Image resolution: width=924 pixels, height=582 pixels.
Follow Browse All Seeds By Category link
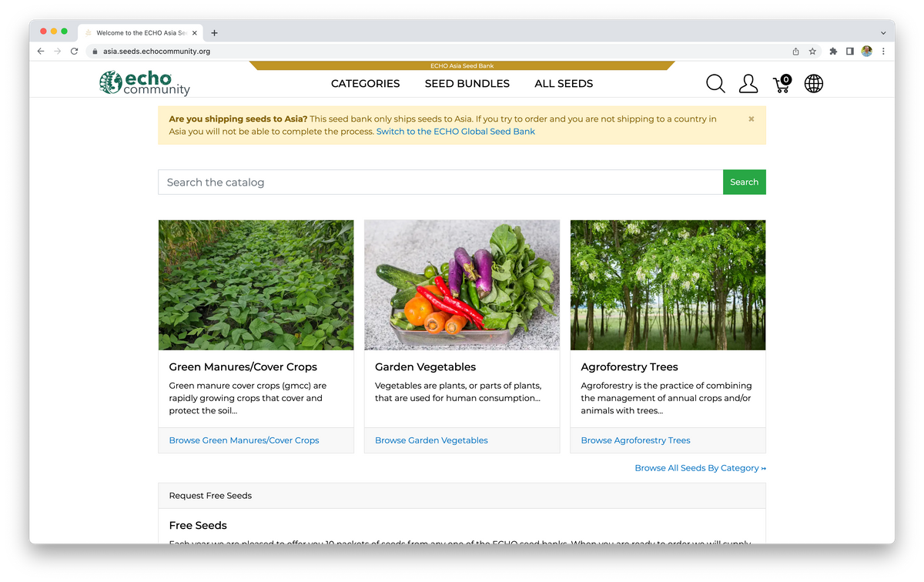700,468
